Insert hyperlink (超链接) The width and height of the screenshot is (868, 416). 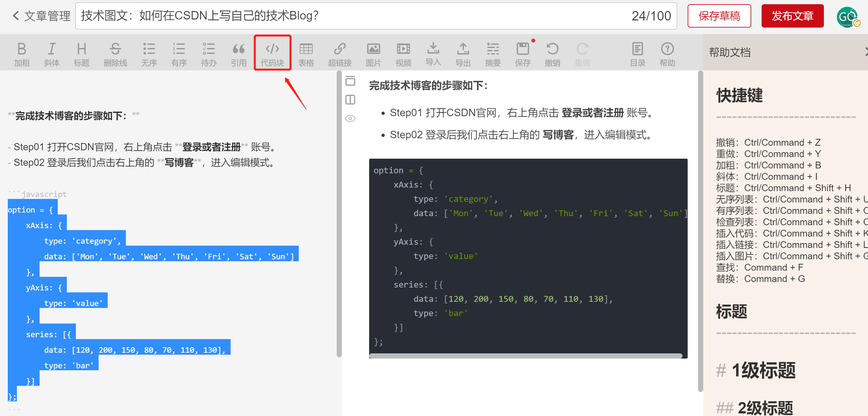(x=340, y=54)
